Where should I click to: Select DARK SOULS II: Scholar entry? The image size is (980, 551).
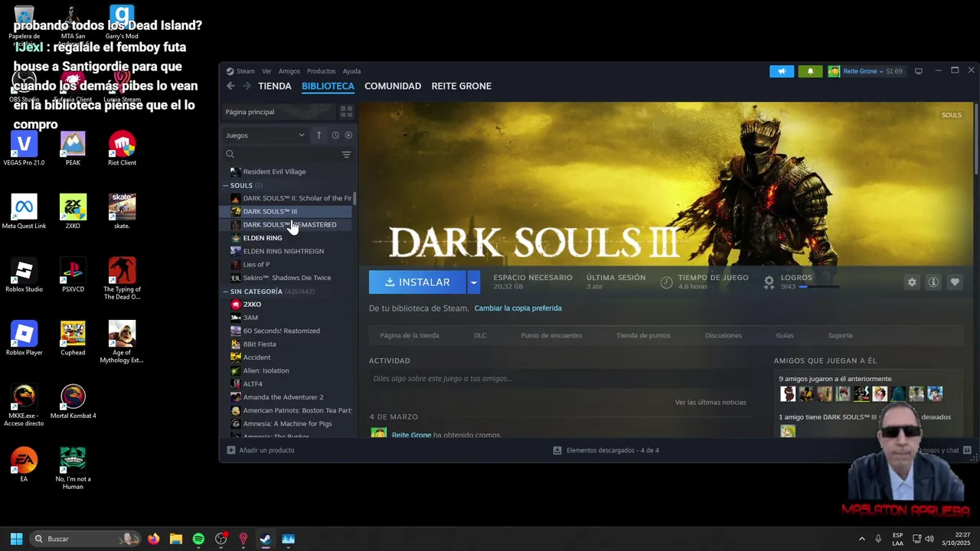pyautogui.click(x=290, y=198)
